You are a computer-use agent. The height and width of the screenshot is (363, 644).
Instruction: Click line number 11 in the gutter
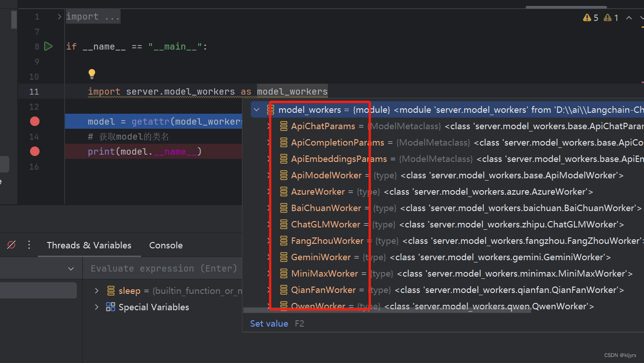point(34,91)
